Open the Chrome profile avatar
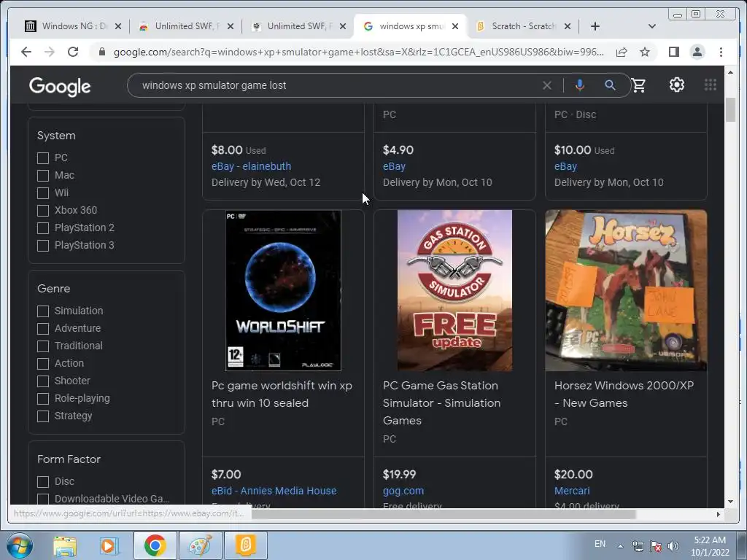Viewport: 747px width, 560px height. click(x=697, y=52)
